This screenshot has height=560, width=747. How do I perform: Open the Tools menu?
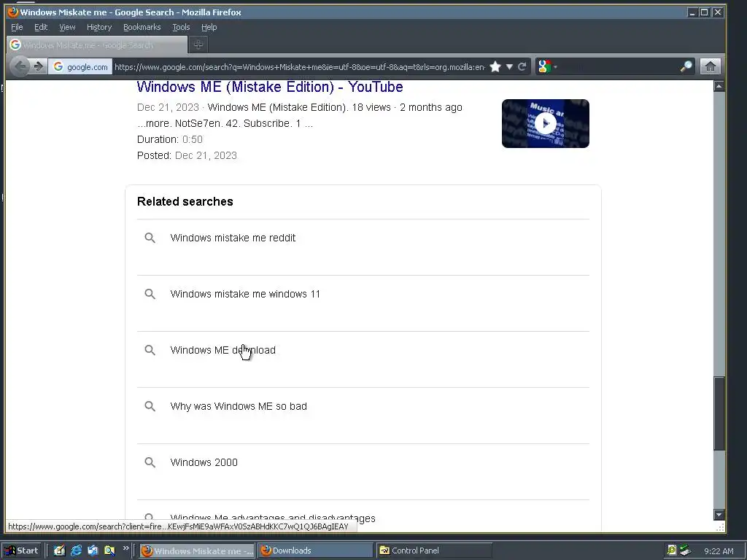tap(181, 27)
